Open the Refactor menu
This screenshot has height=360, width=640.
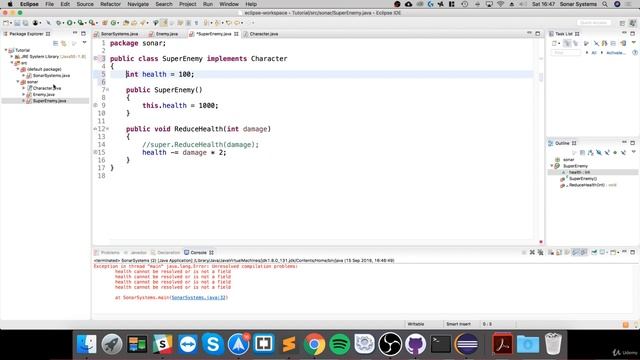[110, 4]
